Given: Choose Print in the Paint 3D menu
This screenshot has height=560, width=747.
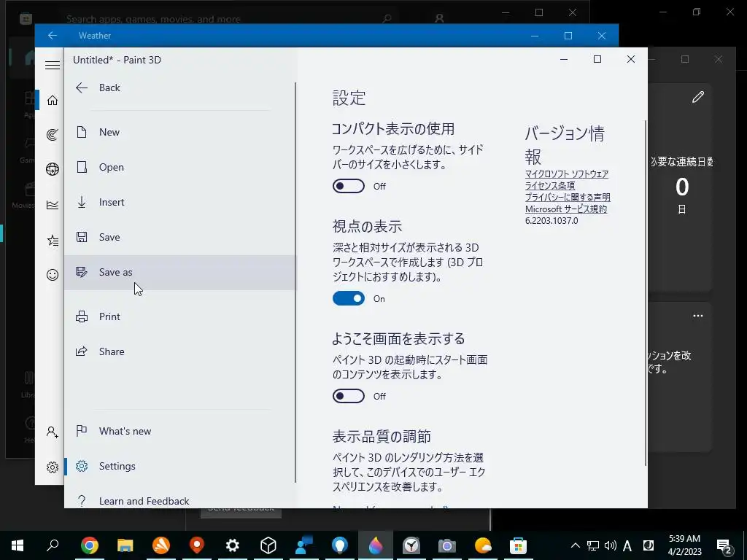Looking at the screenshot, I should 180,316.
